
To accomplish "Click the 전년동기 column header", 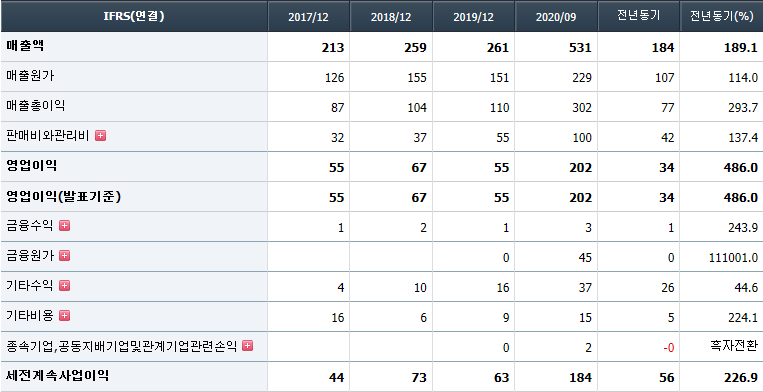I will (x=638, y=17).
